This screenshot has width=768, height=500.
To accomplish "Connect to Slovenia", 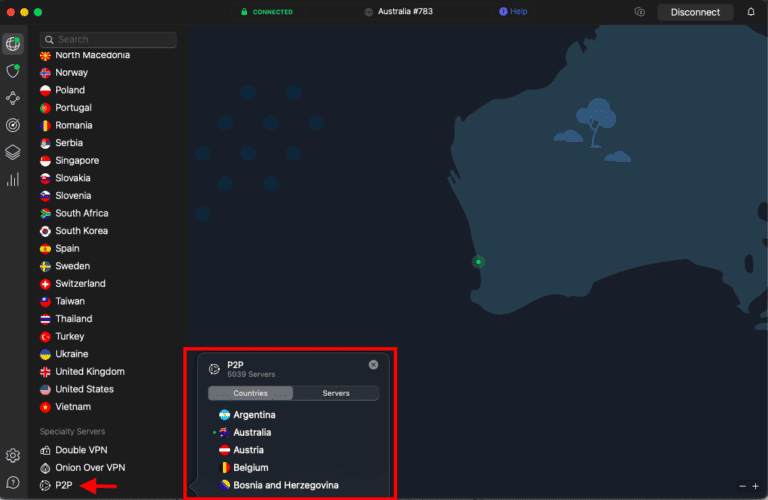I will (x=73, y=196).
